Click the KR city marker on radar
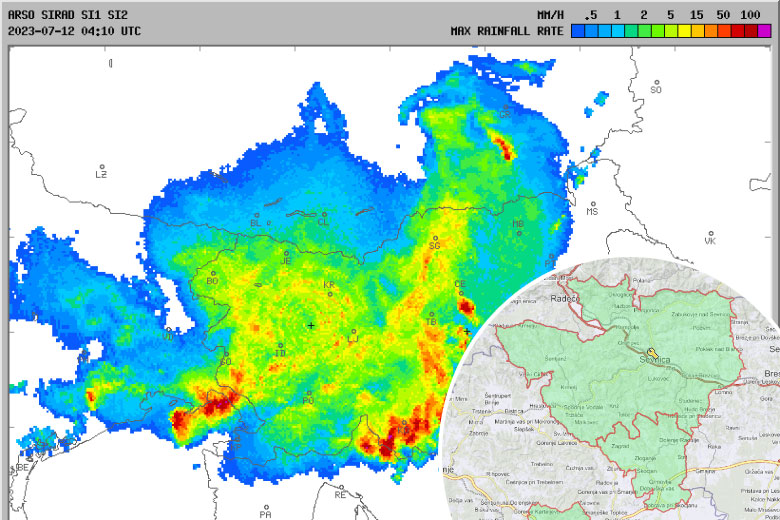780x520 pixels. pyautogui.click(x=330, y=294)
